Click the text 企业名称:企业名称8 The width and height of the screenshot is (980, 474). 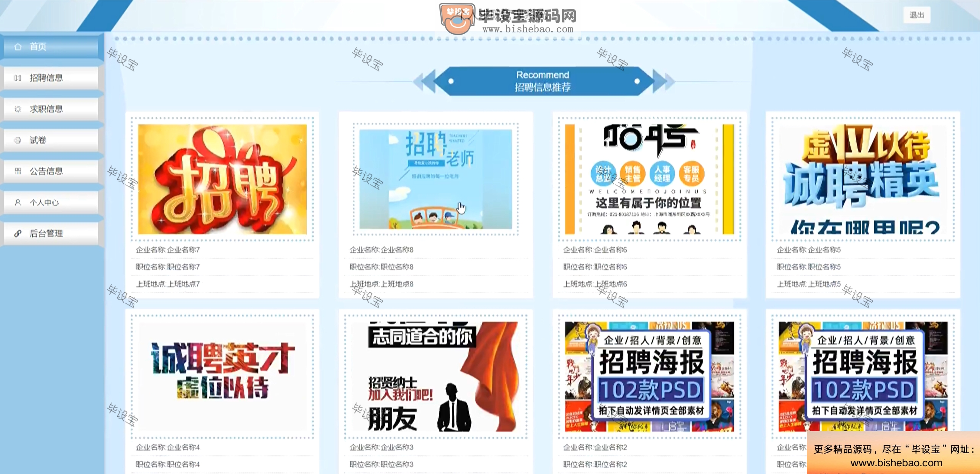tap(382, 250)
